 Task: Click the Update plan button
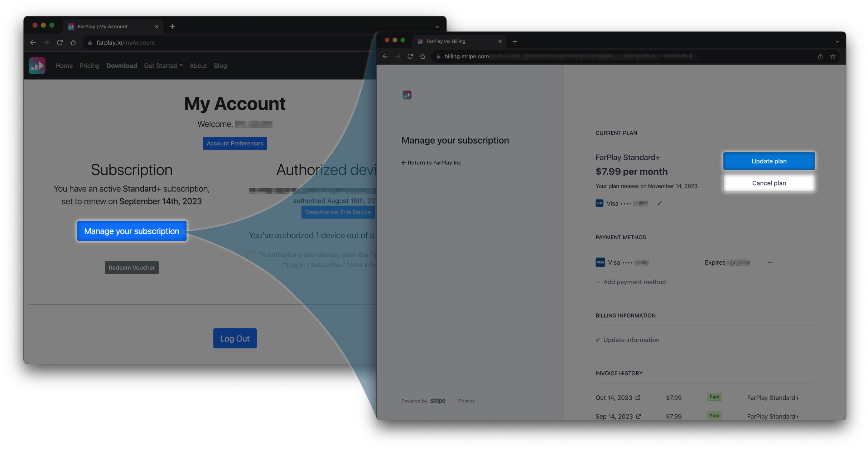click(x=769, y=161)
